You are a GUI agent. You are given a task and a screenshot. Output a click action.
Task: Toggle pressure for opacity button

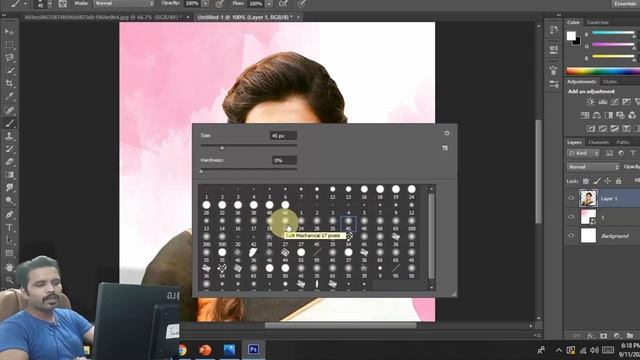pyautogui.click(x=219, y=4)
